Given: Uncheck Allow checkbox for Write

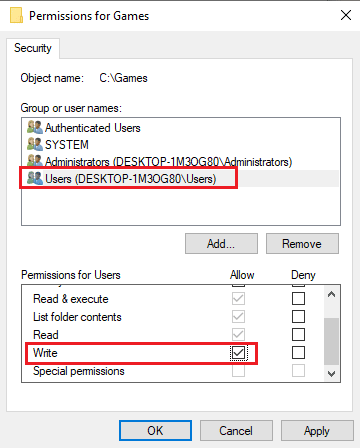Looking at the screenshot, I should (x=238, y=353).
